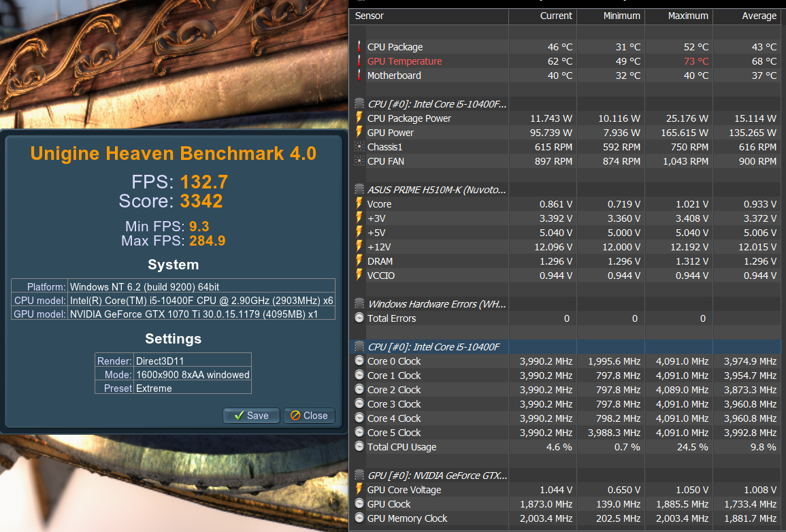Click the Core 3 Clock icon
This screenshot has width=786, height=532.
coord(359,403)
